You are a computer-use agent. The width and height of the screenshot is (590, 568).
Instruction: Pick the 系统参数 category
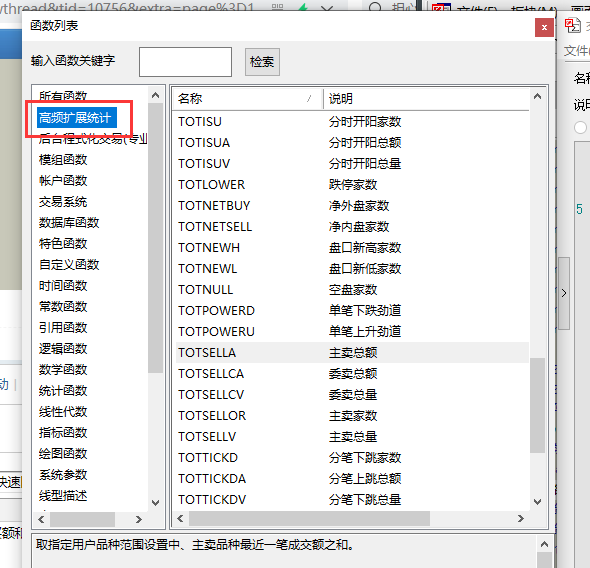[x=63, y=475]
